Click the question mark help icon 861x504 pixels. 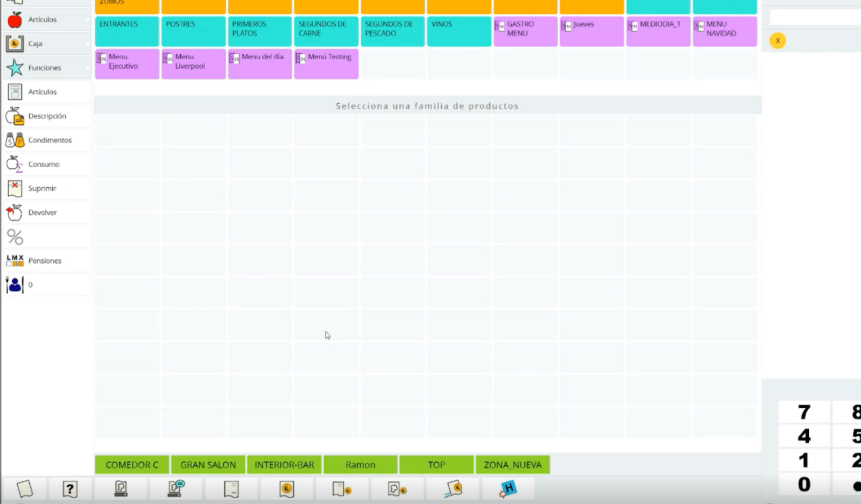[x=70, y=489]
